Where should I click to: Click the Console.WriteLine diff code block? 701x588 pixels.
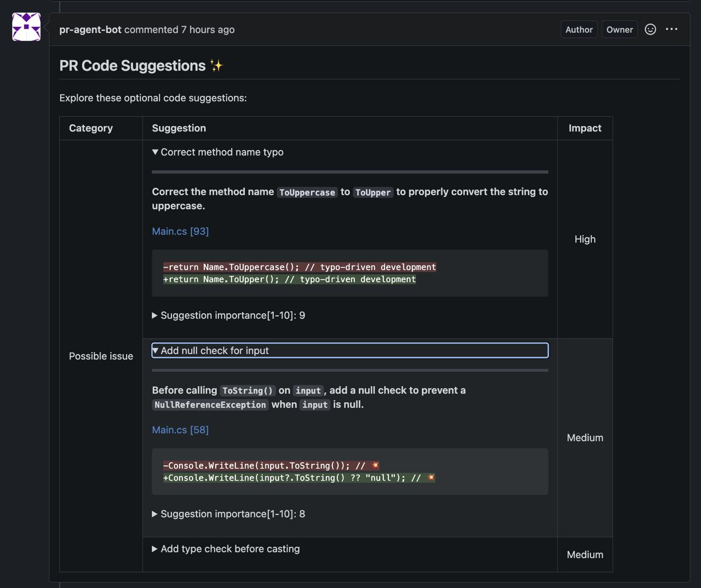(349, 471)
